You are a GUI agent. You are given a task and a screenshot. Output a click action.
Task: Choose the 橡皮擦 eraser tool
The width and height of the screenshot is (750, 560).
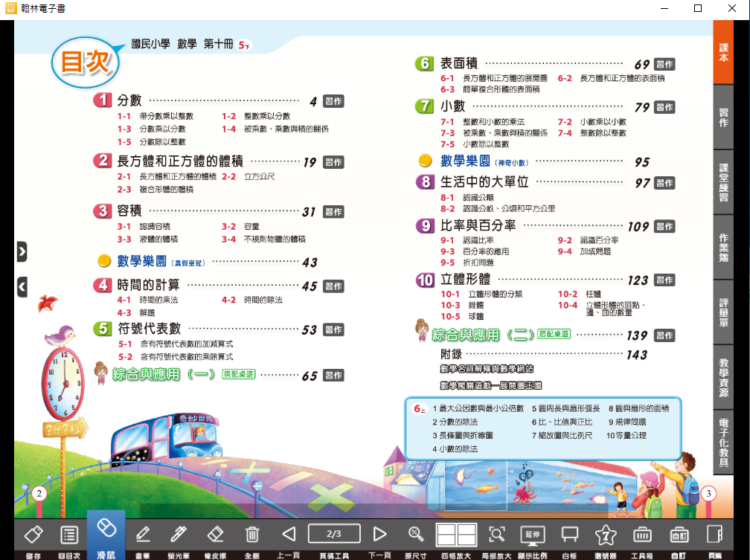pyautogui.click(x=215, y=534)
